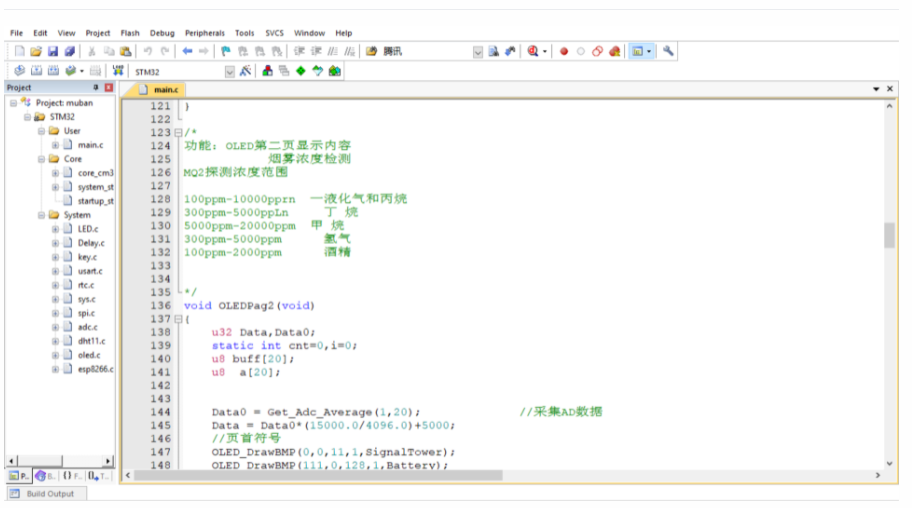Image resolution: width=912 pixels, height=508 pixels.
Task: Collapse the function fold at line 137
Action: [x=179, y=319]
